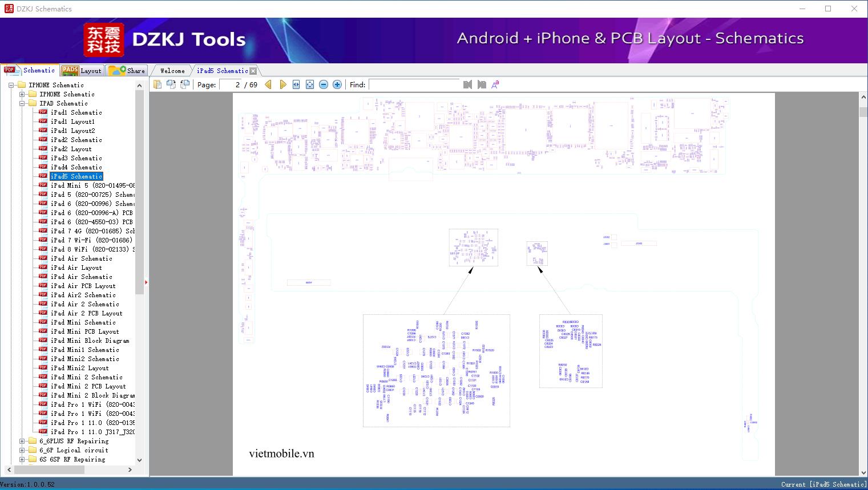Switch to the PADS Layout panel tab
Image resolution: width=868 pixels, height=490 pixels.
pyautogui.click(x=81, y=71)
